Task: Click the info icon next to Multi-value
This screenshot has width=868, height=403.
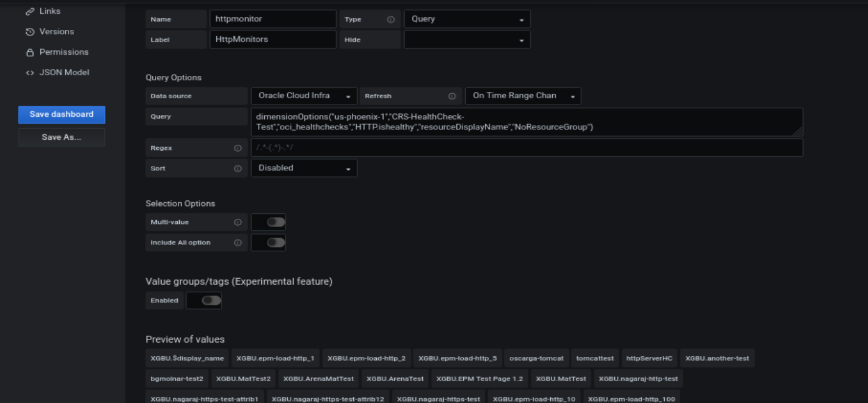Action: pos(238,221)
